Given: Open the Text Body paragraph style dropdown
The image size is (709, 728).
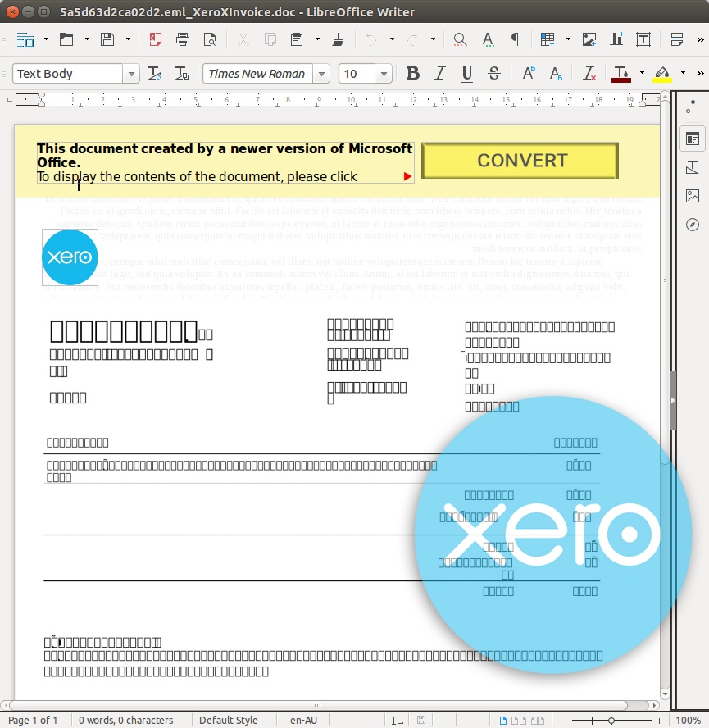Looking at the screenshot, I should (x=131, y=73).
